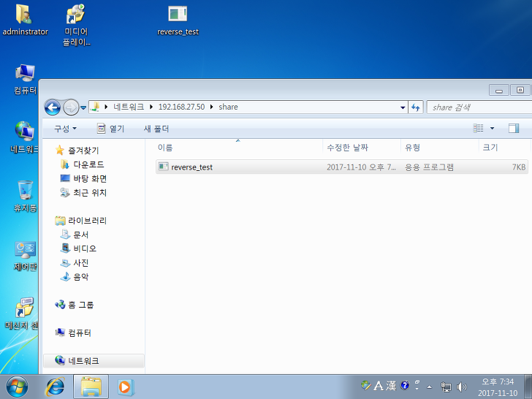
Task: Open recent pages dropdown next to navigation arrows
Action: [x=83, y=108]
